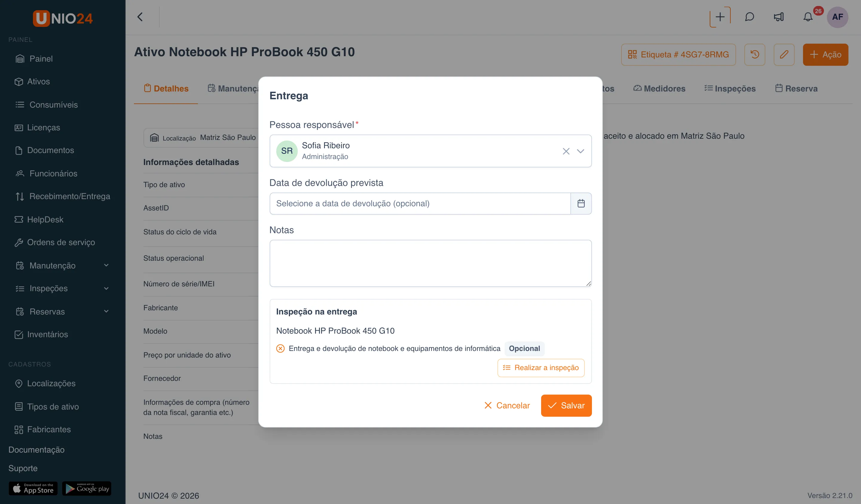This screenshot has width=861, height=504.
Task: Click the return date input field
Action: 420,204
